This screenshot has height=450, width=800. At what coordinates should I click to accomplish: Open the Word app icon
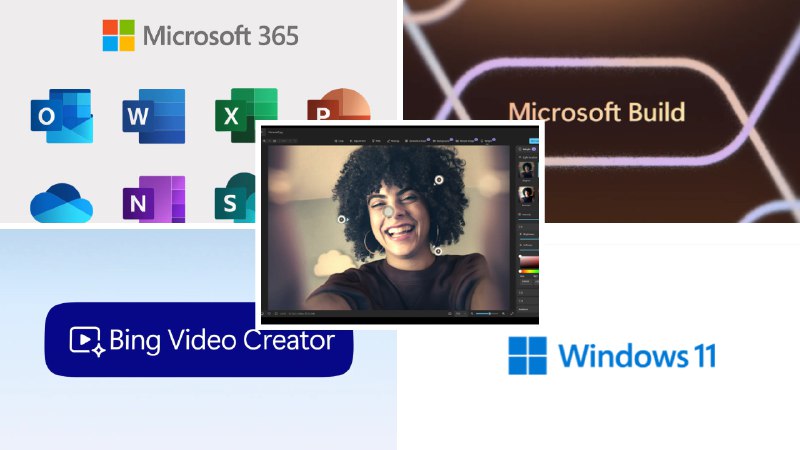tap(154, 116)
